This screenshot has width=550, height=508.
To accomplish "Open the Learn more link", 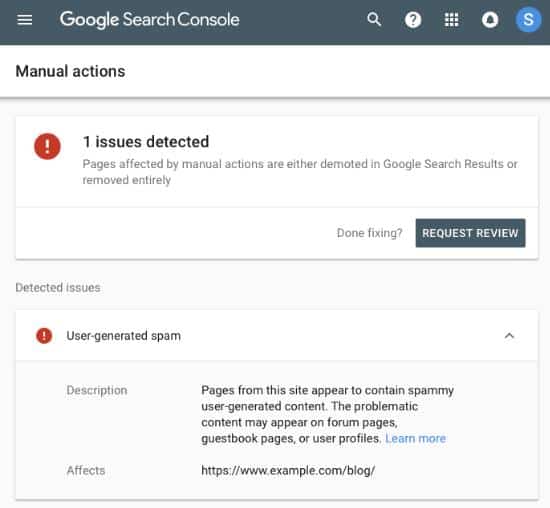I will pyautogui.click(x=415, y=438).
